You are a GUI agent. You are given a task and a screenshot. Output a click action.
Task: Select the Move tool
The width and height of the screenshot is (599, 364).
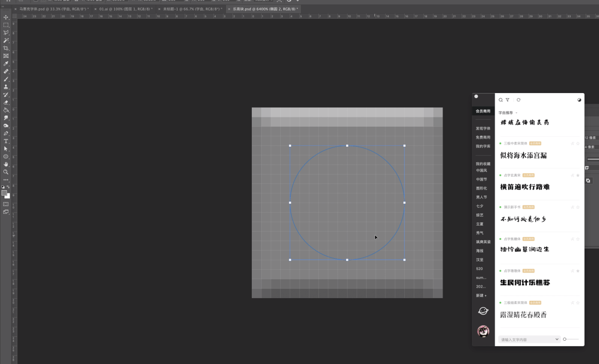click(x=6, y=17)
